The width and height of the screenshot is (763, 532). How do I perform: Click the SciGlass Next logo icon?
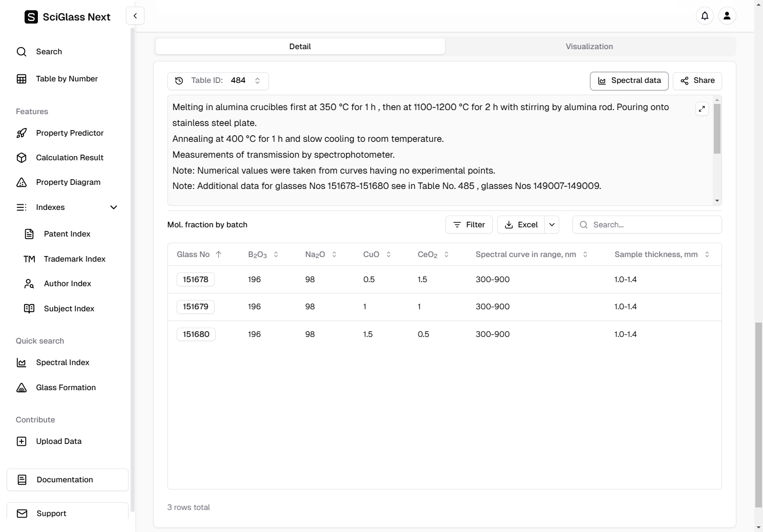[x=31, y=17]
